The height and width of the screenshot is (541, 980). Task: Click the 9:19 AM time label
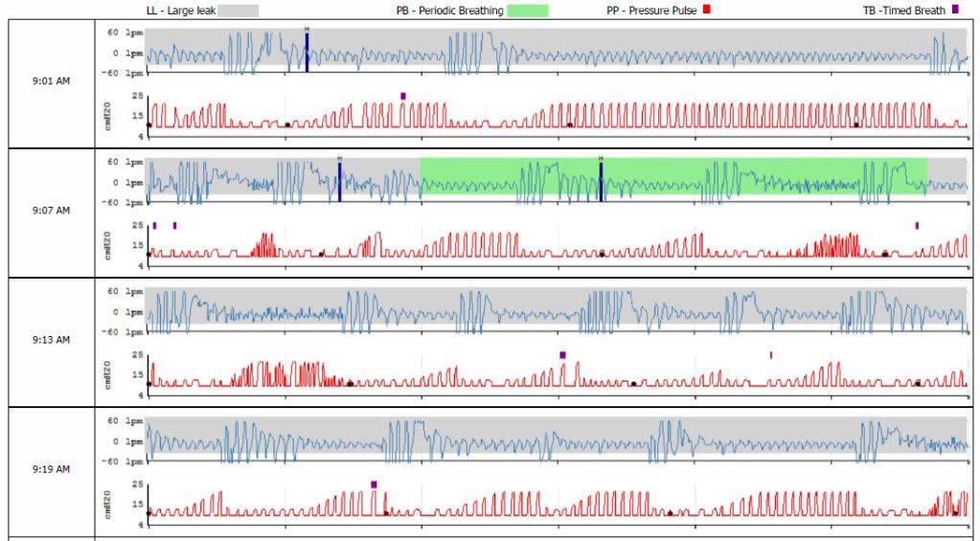click(51, 469)
